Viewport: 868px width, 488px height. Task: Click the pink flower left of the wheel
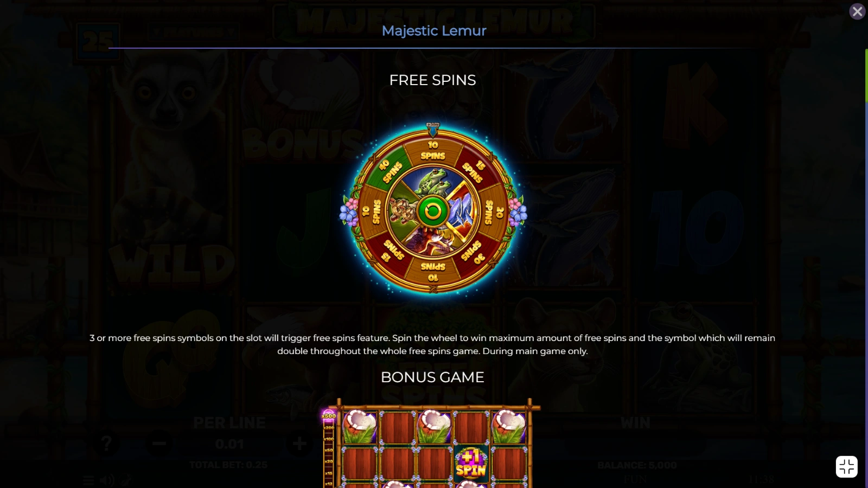tap(353, 205)
